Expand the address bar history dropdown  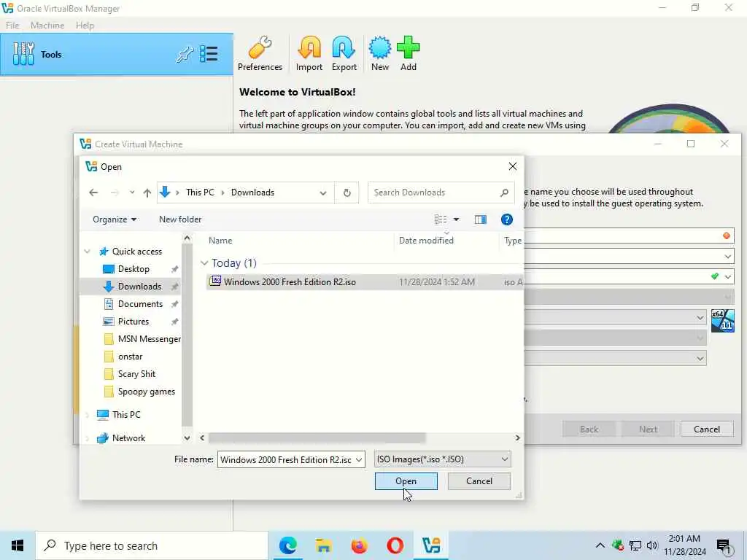coord(323,192)
